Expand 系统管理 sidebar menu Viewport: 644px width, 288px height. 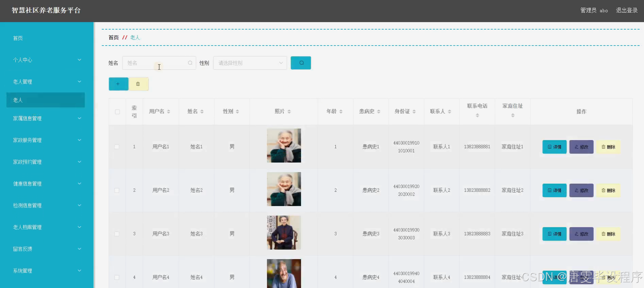[x=47, y=271]
